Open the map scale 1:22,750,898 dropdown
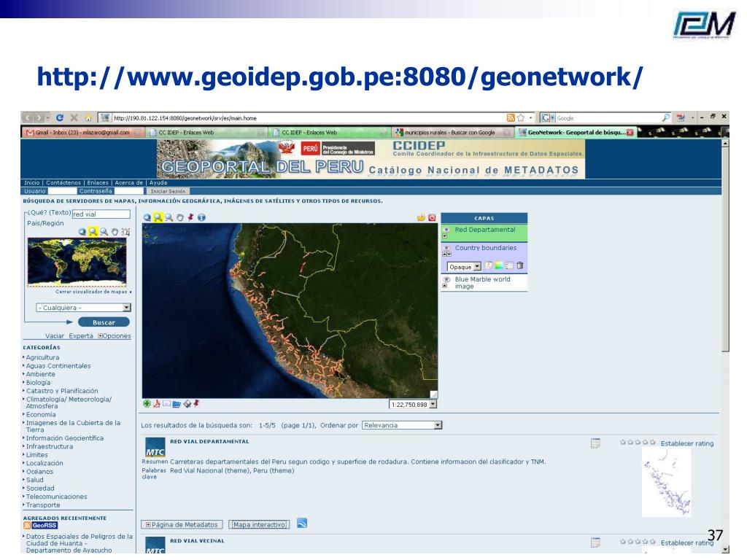 point(413,405)
